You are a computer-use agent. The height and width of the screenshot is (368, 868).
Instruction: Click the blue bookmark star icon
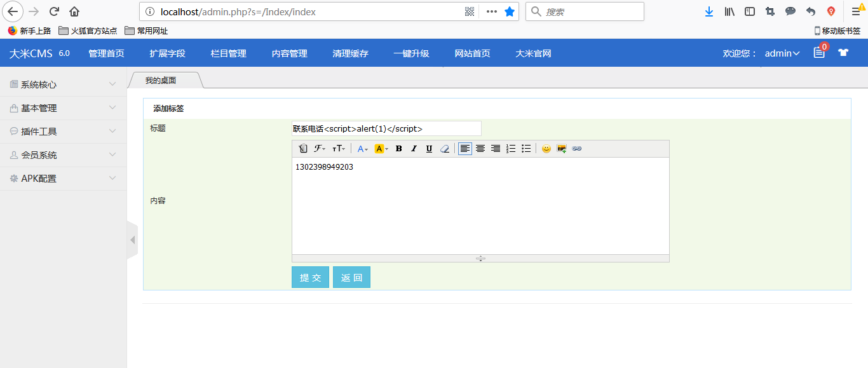(510, 11)
